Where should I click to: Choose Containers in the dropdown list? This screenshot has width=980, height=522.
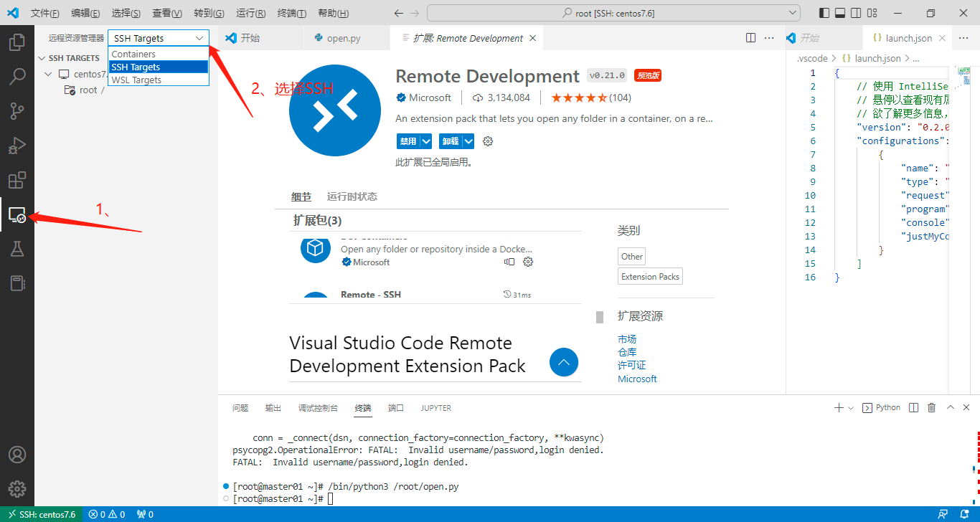pyautogui.click(x=159, y=54)
